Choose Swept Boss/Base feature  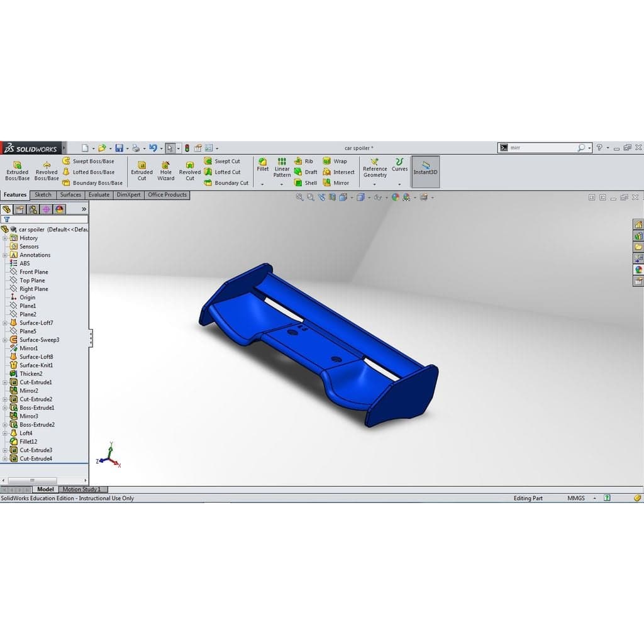pyautogui.click(x=88, y=161)
